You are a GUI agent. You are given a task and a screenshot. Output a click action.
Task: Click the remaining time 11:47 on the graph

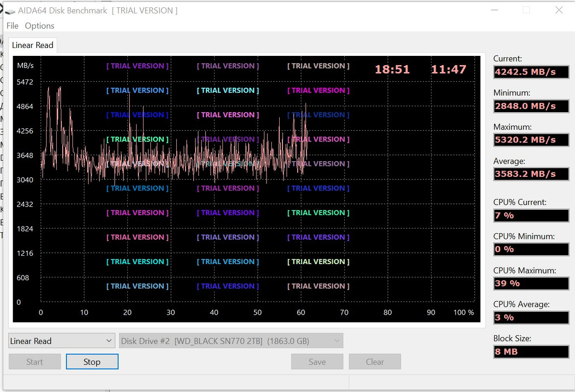click(x=449, y=69)
